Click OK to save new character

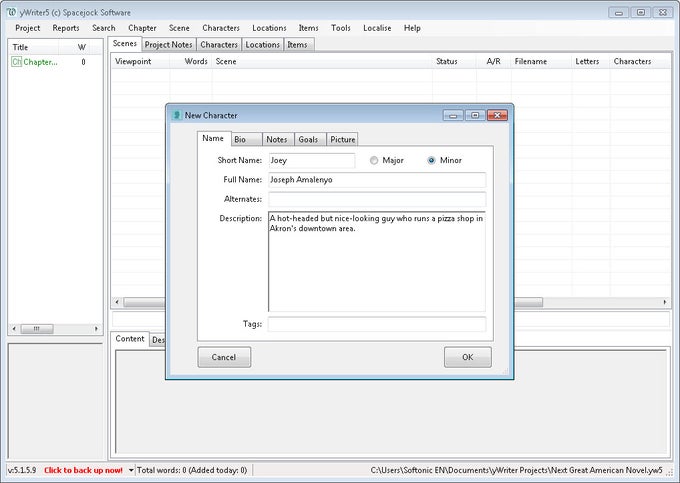(468, 357)
